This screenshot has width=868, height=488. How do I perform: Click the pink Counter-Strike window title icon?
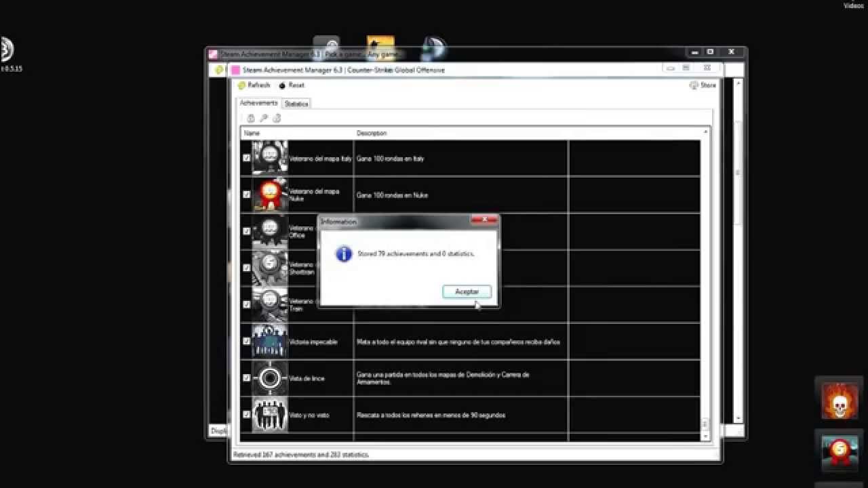click(x=235, y=70)
